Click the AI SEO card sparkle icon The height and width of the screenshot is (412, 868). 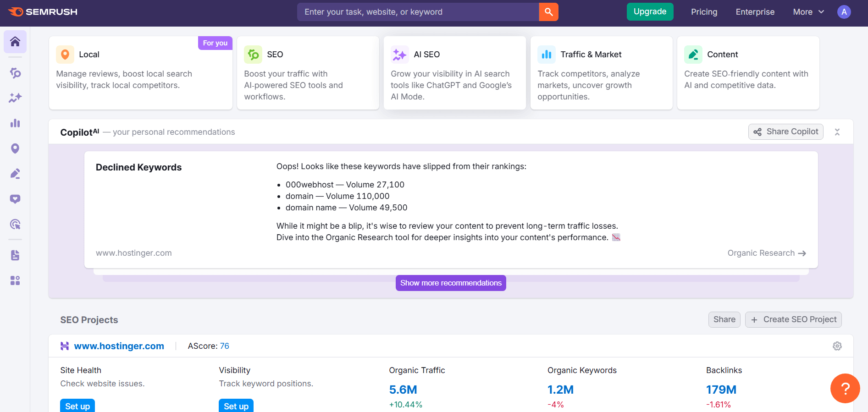pyautogui.click(x=400, y=55)
